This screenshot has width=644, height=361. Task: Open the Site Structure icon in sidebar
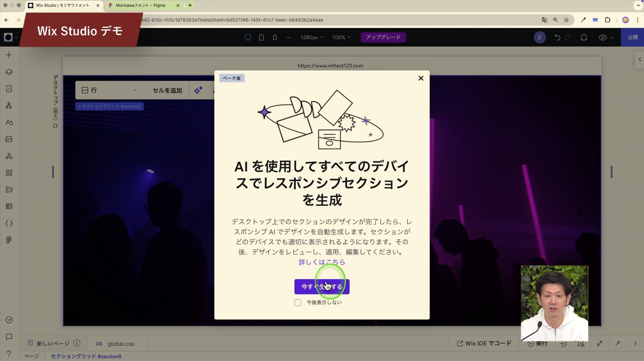click(9, 105)
